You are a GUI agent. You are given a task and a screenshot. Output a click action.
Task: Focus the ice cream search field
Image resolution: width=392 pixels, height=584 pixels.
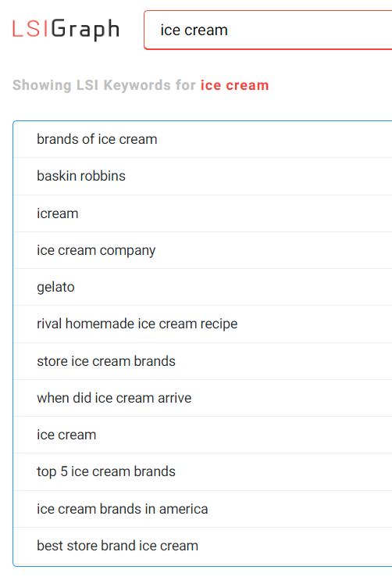pos(268,30)
